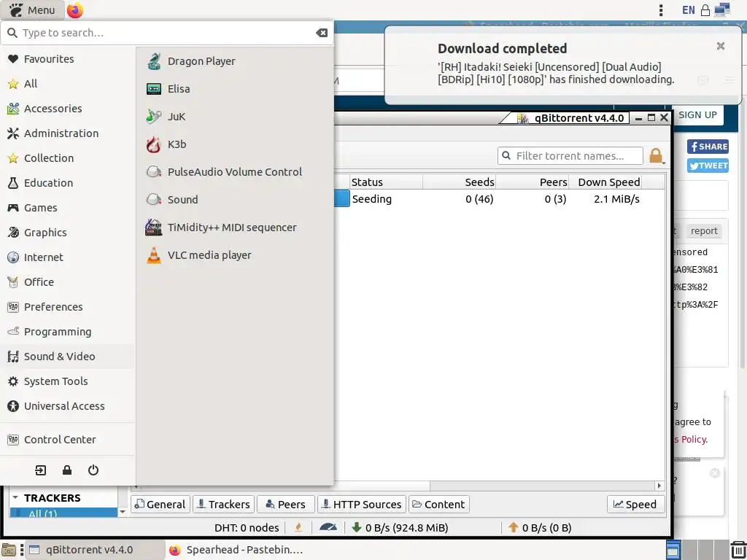Viewport: 747px width, 560px height.
Task: Click the workspace switcher icon in bottom panel
Action: [673, 550]
